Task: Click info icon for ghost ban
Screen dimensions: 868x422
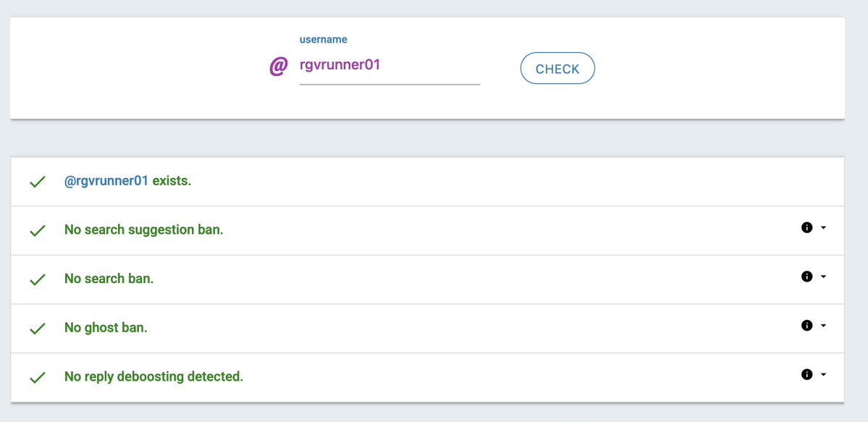Action: coord(807,326)
